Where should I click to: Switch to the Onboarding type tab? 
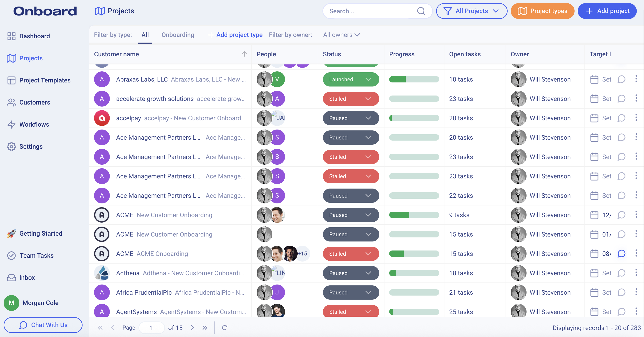coord(177,35)
